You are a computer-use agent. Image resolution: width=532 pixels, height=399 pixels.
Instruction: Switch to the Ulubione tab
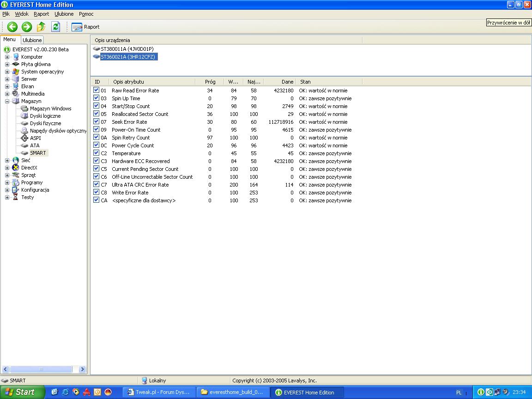[x=32, y=40]
